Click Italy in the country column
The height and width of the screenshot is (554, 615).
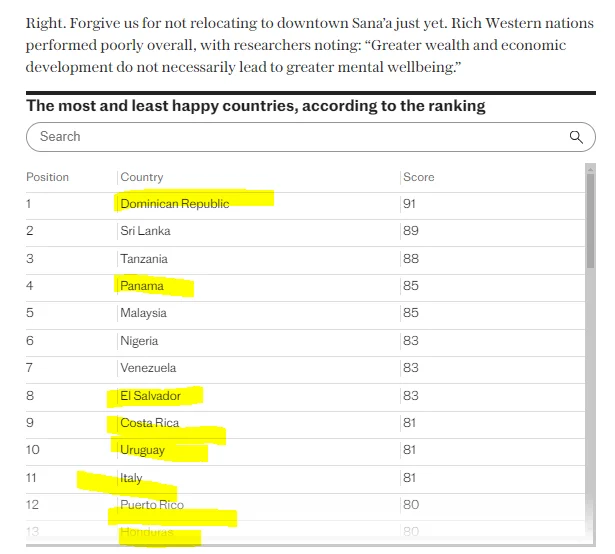pos(131,478)
